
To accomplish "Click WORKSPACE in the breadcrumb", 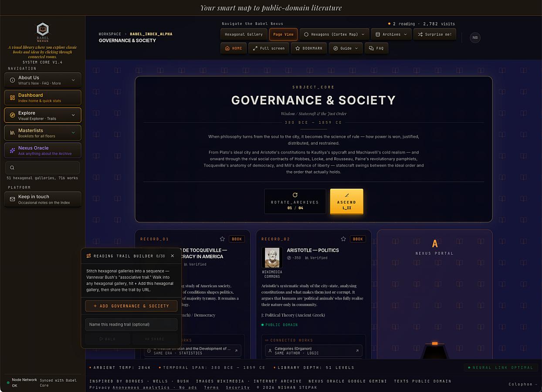I will (x=110, y=34).
